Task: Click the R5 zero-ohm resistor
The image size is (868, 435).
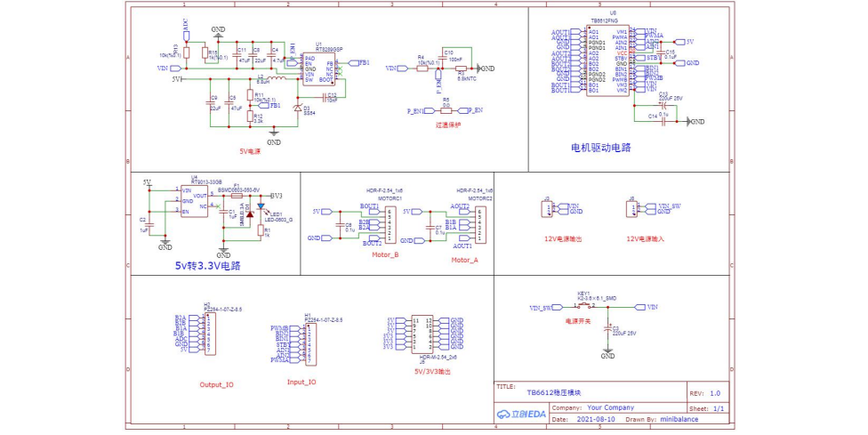Action: click(x=446, y=110)
